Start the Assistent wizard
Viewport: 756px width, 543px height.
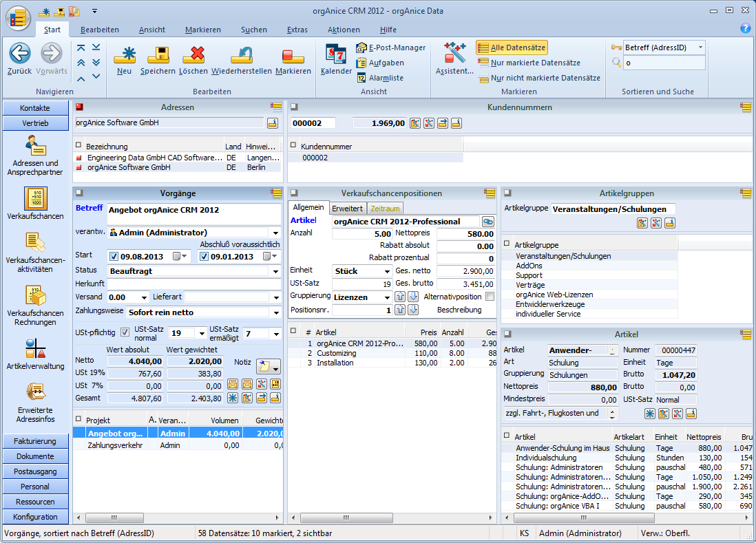(x=454, y=58)
